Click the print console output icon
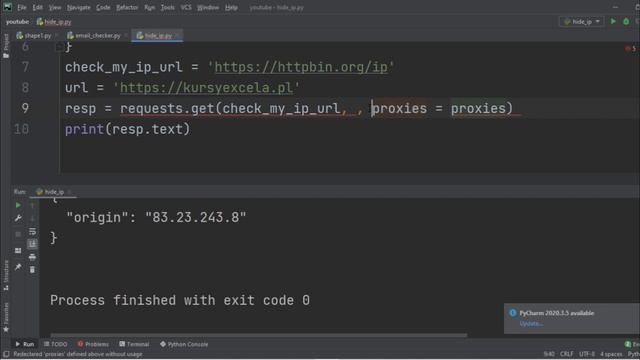The image size is (640, 360). pos(32,257)
